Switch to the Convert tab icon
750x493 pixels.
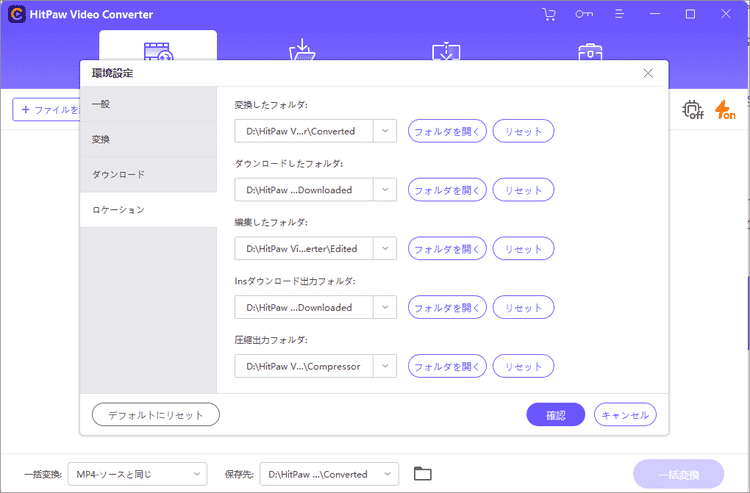click(158, 52)
